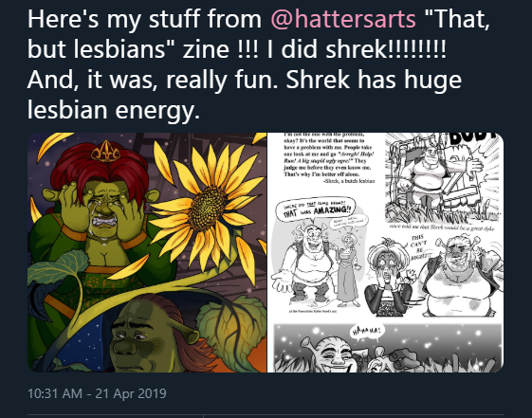Click the "Shrek would be a great dyke" caption
Viewport: 532px width, 418px height.
pos(442,228)
